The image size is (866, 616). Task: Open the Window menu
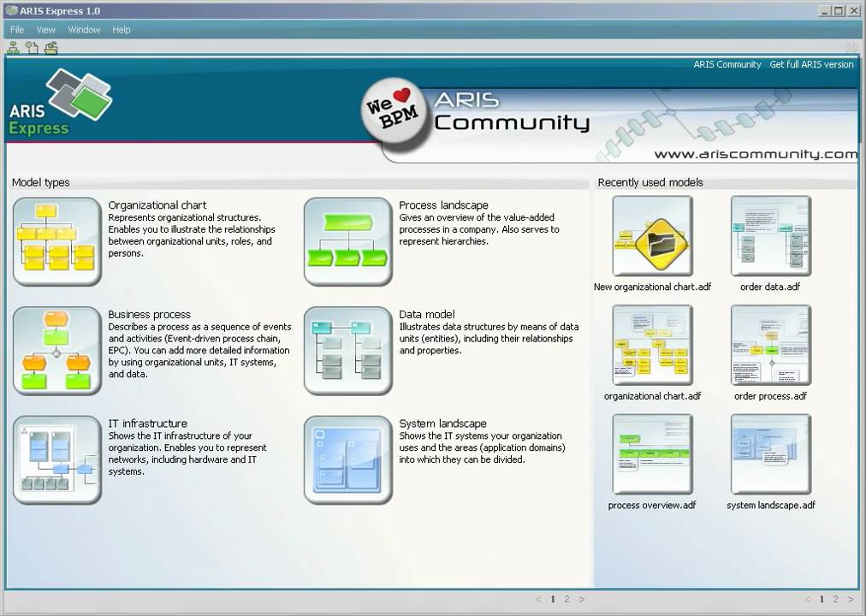[84, 30]
